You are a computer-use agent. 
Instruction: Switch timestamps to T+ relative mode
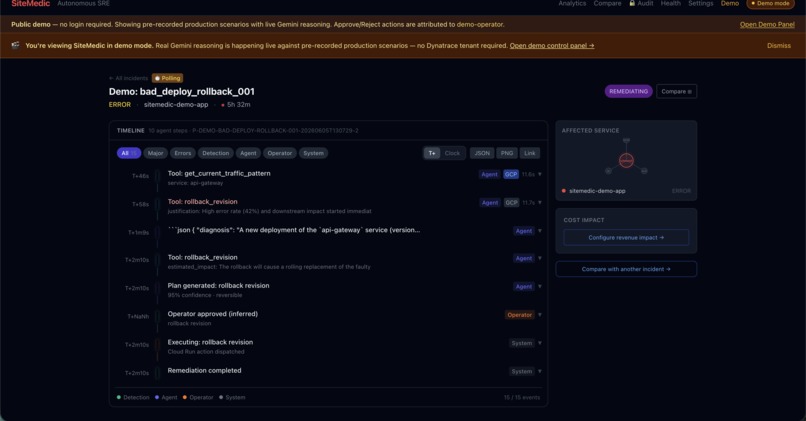[x=432, y=153]
